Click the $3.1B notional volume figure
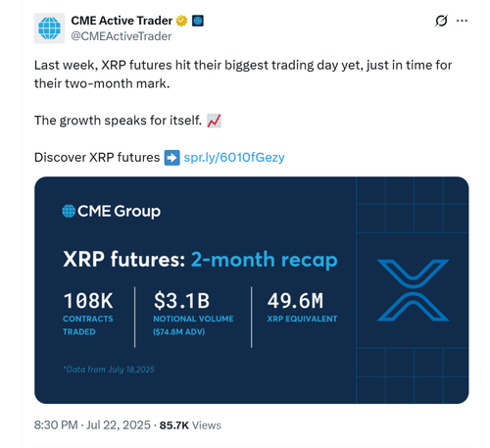 (181, 301)
